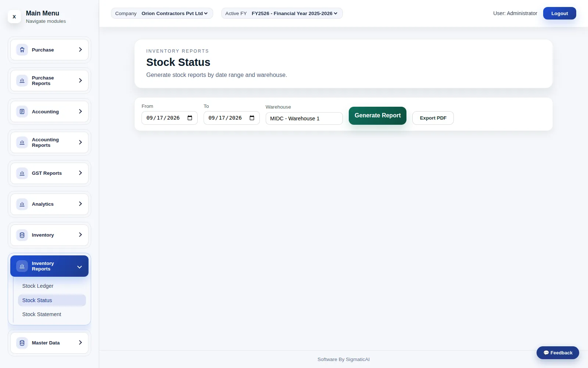Open Stock Statement report

(x=52, y=314)
